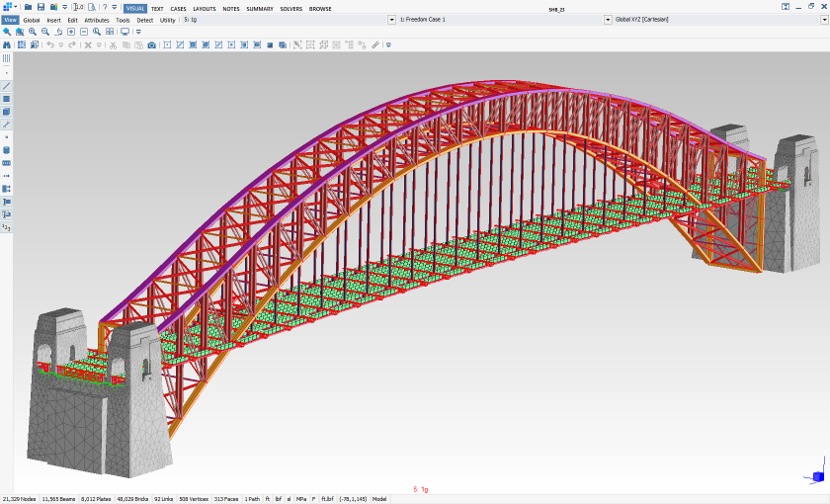The image size is (830, 504).
Task: Click the solid filled square selection icon
Action: coord(270,45)
